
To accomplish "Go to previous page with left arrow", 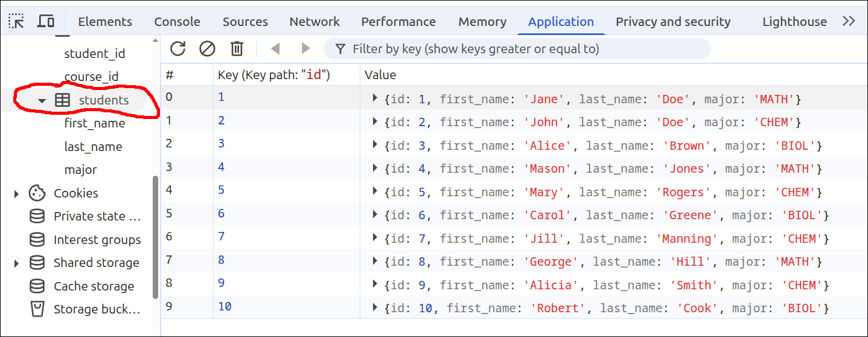I will coord(275,48).
